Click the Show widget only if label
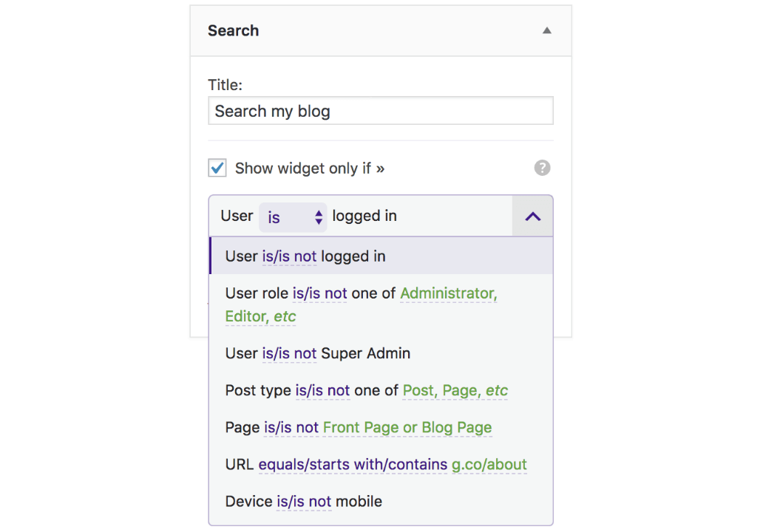Viewport: 760px width, 532px height. pyautogui.click(x=310, y=168)
